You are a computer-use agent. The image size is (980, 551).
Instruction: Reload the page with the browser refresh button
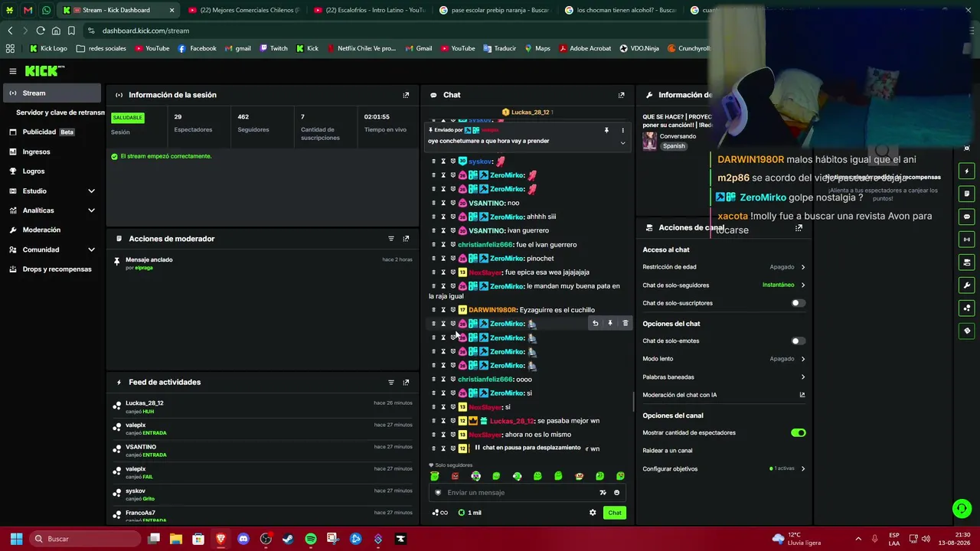pyautogui.click(x=41, y=31)
